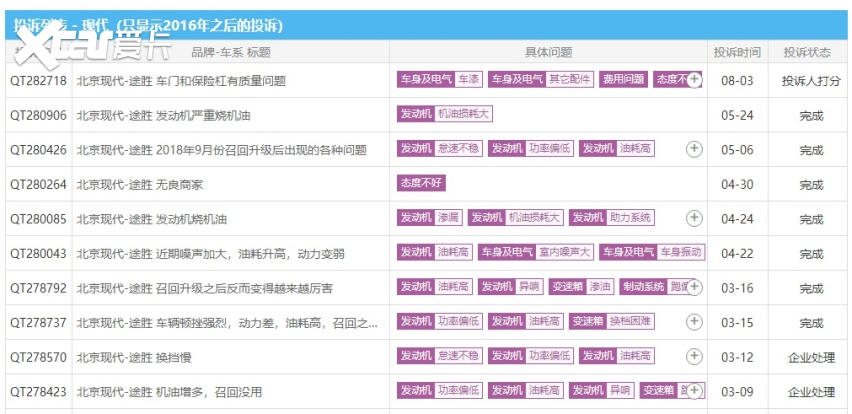
Task: Click the 发动机 机油损耗大 tag in row QT280906
Action: 445,115
